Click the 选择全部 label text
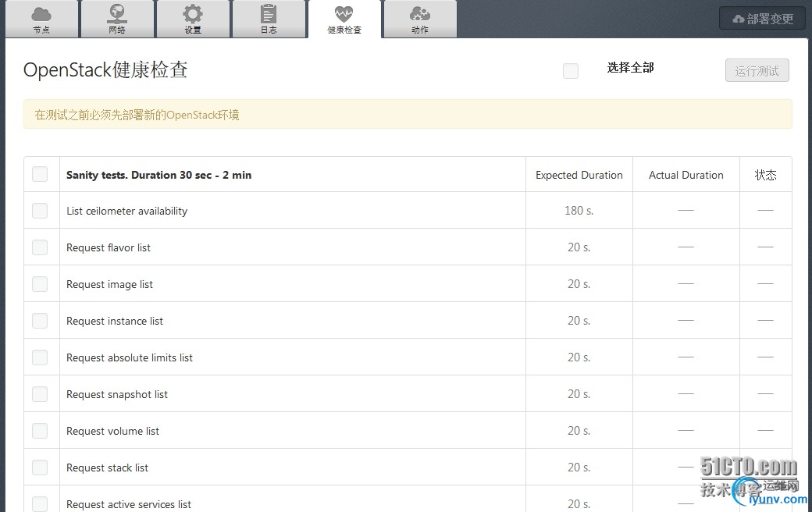 click(x=630, y=68)
